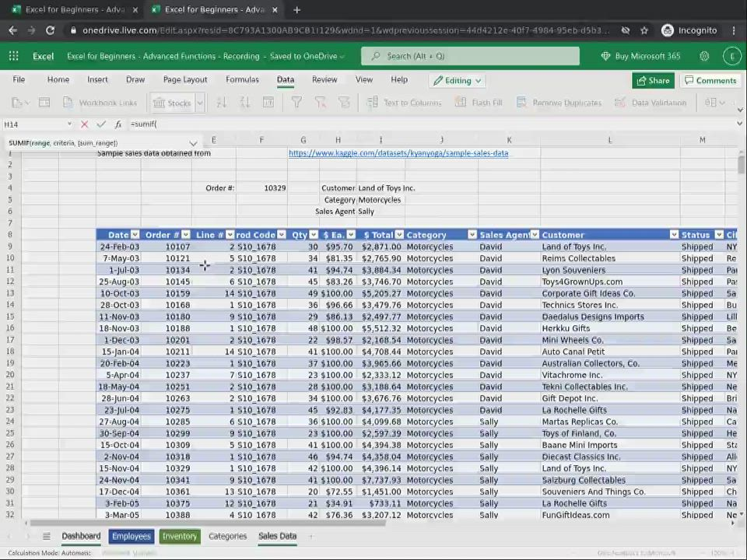Open all sheets list icon
This screenshot has width=747, height=560.
(x=46, y=536)
